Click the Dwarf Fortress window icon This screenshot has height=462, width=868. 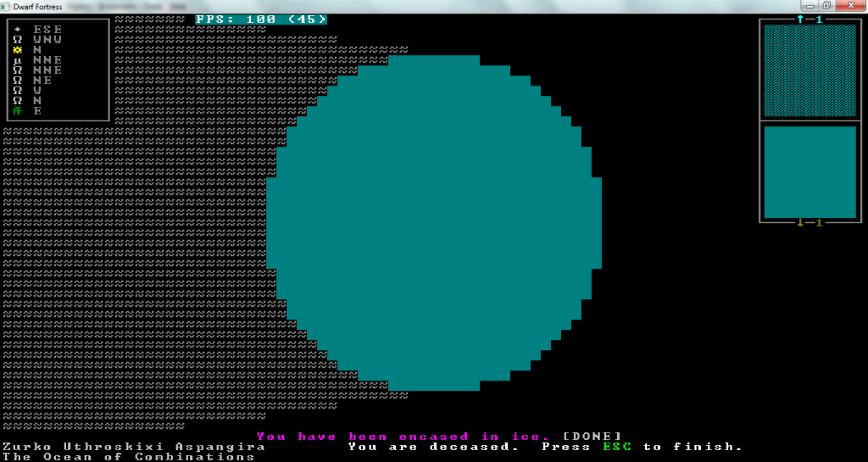[x=7, y=7]
